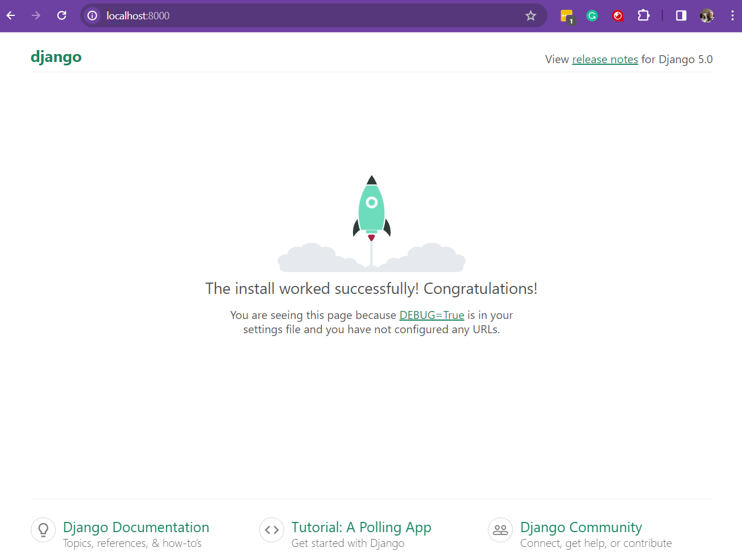Open the Grammarly extension

pyautogui.click(x=592, y=15)
